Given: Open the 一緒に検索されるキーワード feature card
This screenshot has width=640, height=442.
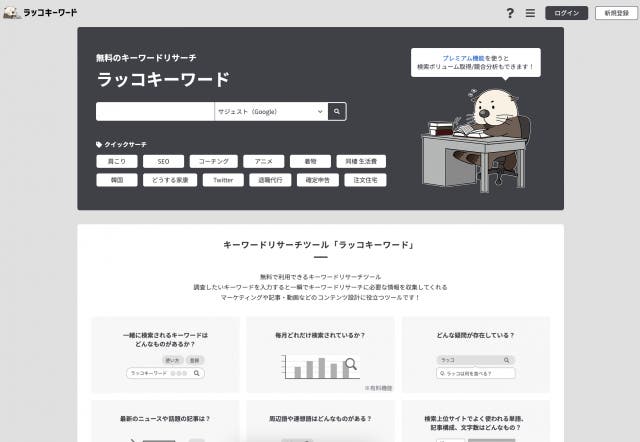Looking at the screenshot, I should point(165,355).
